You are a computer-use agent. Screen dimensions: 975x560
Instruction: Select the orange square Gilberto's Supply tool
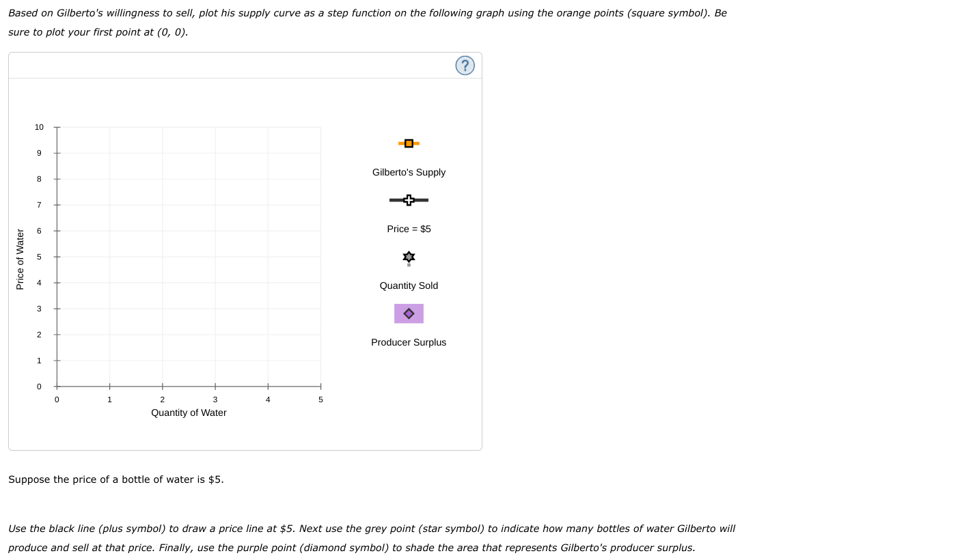click(x=409, y=143)
